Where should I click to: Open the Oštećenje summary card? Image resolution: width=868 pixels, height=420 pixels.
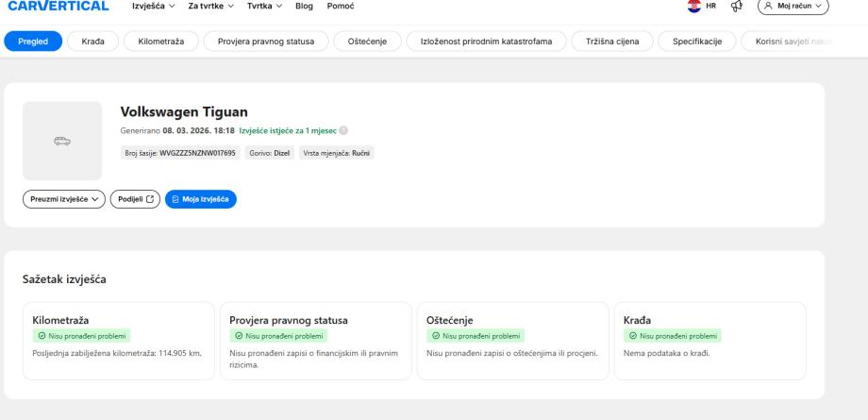point(511,340)
